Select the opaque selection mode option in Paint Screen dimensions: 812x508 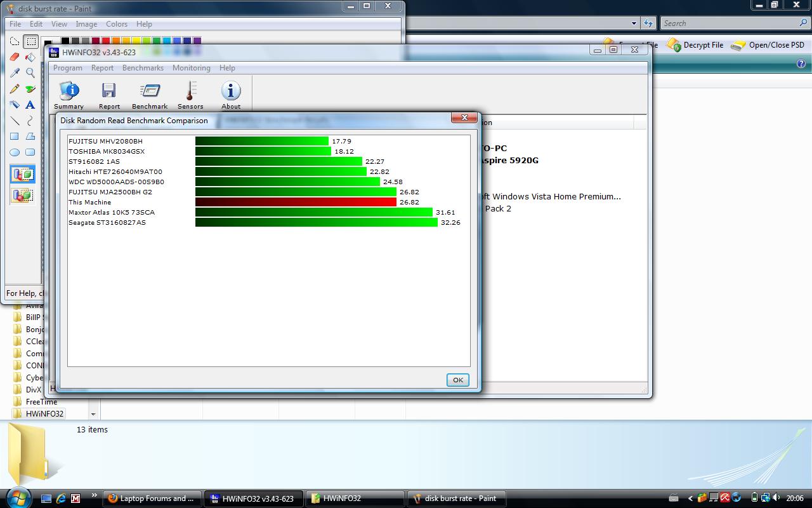[x=22, y=175]
